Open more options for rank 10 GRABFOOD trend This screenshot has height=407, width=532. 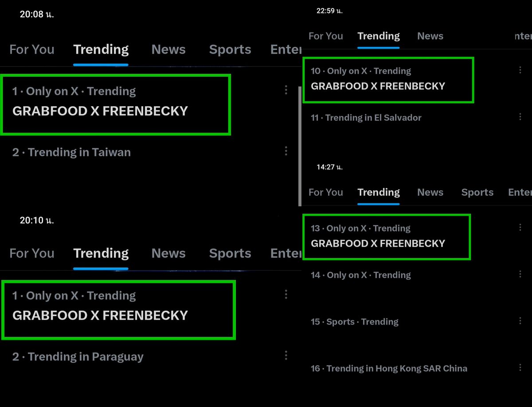point(520,70)
